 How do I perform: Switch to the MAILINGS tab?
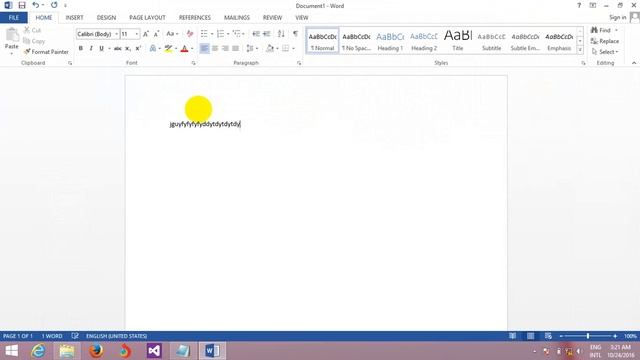(237, 18)
